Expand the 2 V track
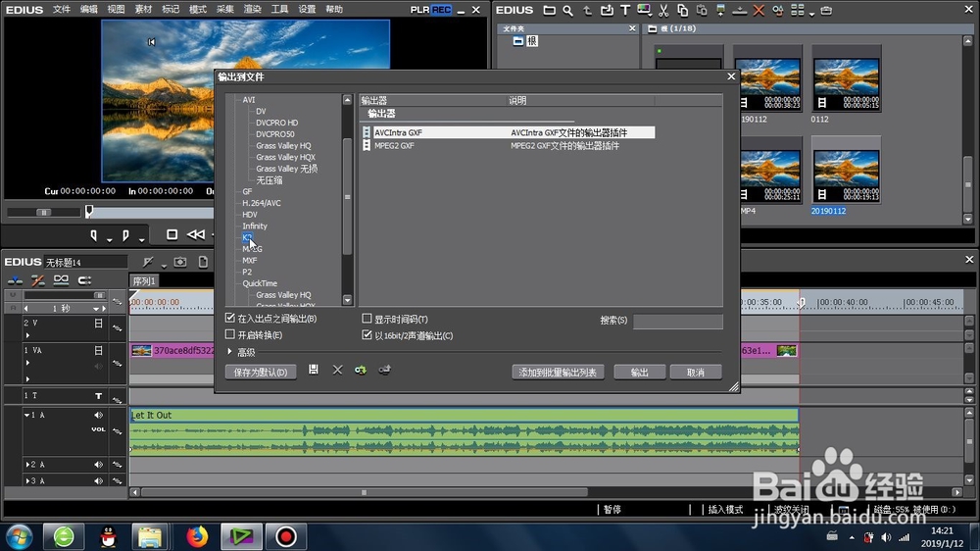The image size is (980, 551). pos(27,335)
